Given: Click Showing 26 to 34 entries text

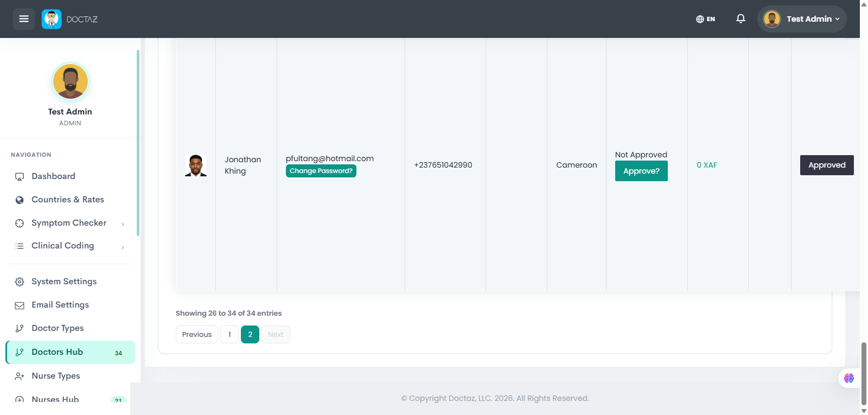Looking at the screenshot, I should click(x=228, y=313).
